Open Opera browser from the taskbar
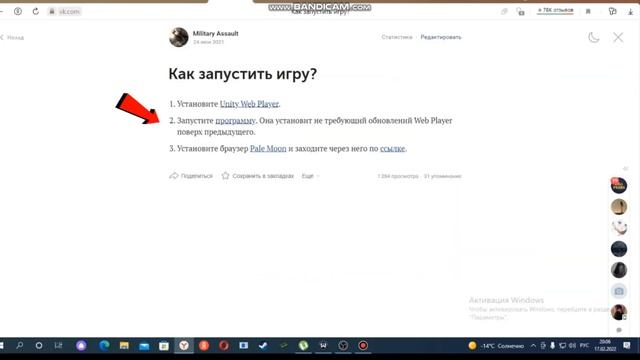This screenshot has height=360, width=640. [x=224, y=346]
